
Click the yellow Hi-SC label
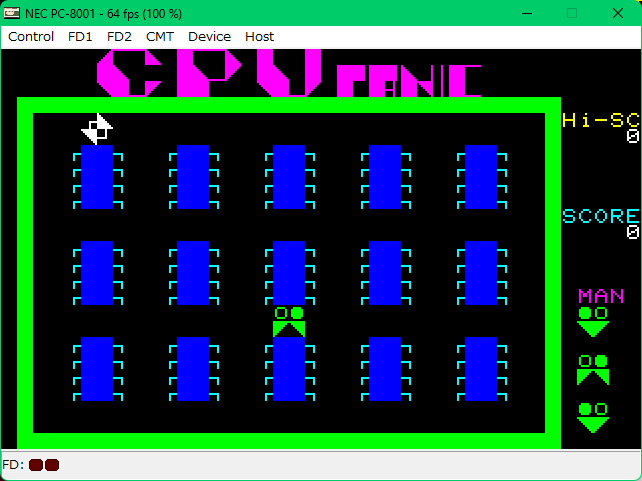(600, 120)
